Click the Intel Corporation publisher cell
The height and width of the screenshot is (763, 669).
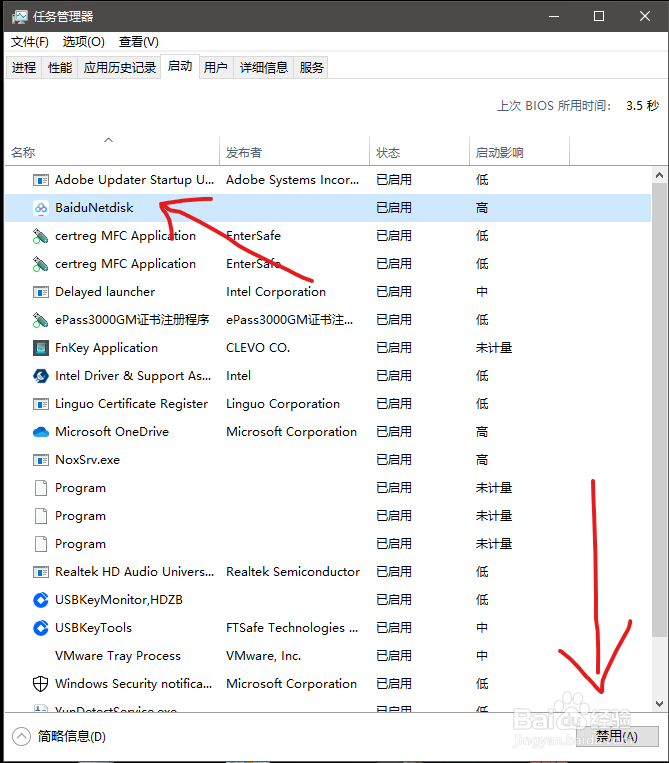pyautogui.click(x=276, y=292)
